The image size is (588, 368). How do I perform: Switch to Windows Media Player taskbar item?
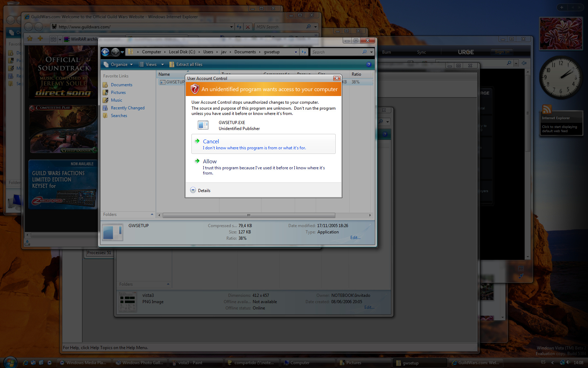point(83,363)
